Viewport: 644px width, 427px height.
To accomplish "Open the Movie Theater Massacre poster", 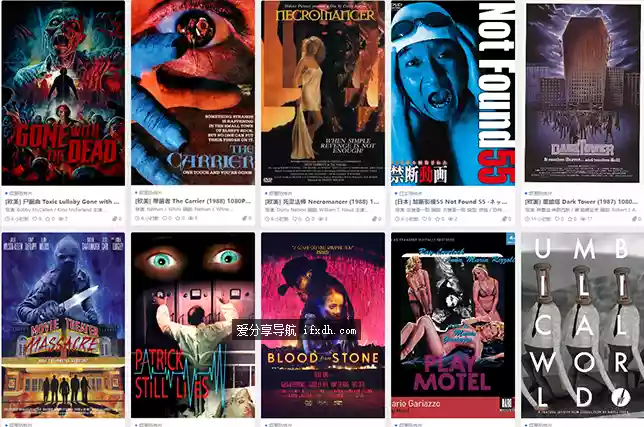I will 63,325.
